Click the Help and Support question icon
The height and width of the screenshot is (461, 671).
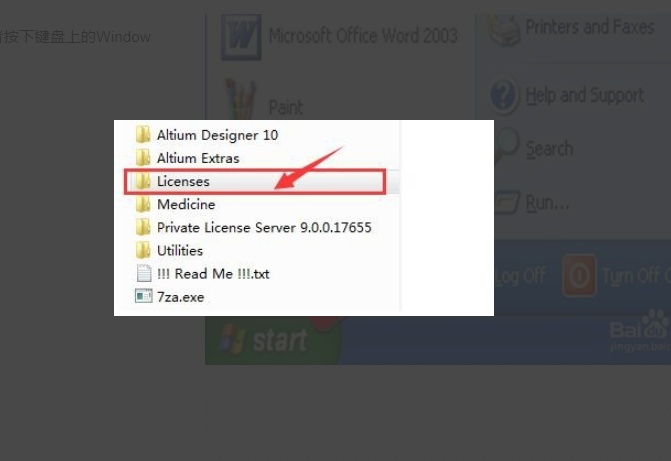click(503, 95)
